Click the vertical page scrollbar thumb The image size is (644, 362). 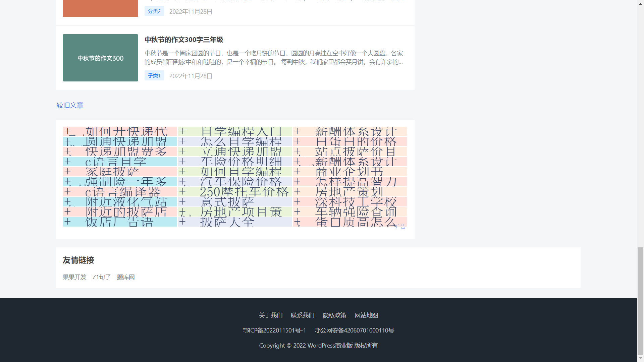click(x=640, y=300)
